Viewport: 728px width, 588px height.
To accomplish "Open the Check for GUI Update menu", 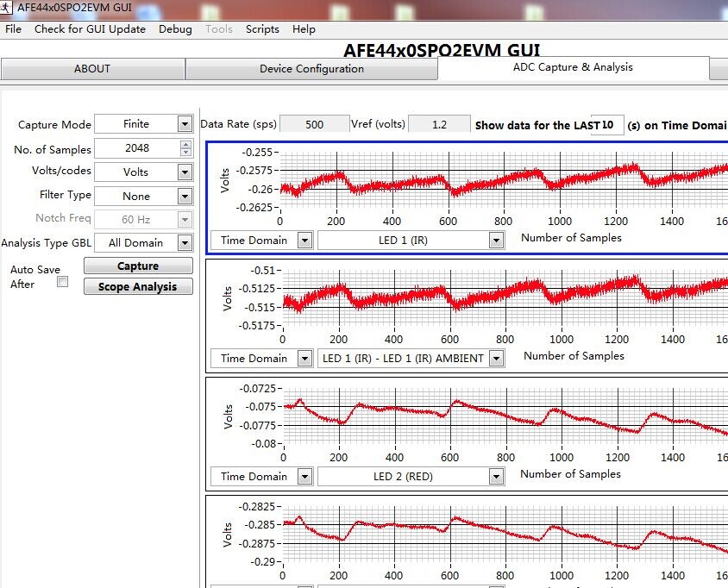I will pyautogui.click(x=90, y=29).
